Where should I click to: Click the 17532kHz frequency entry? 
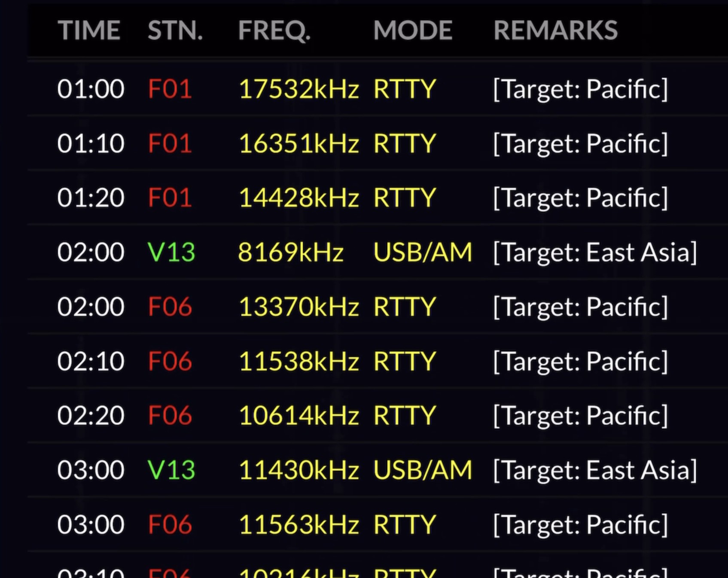[x=299, y=89]
